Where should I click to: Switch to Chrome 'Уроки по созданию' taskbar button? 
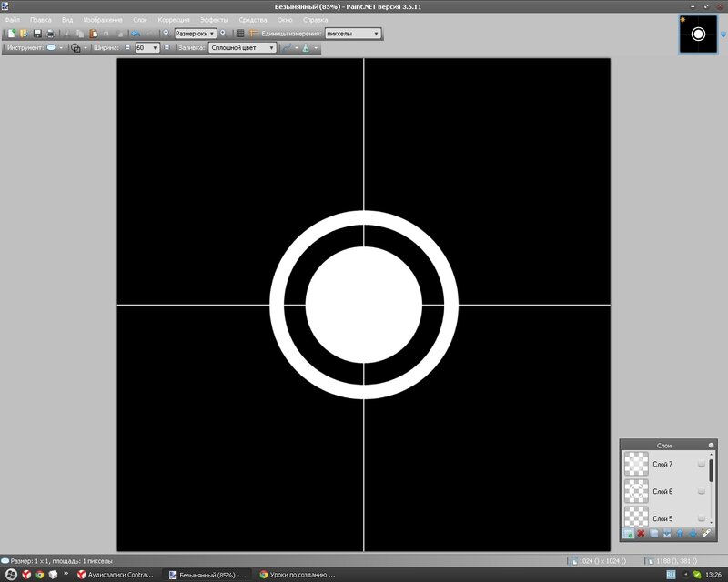coord(298,575)
